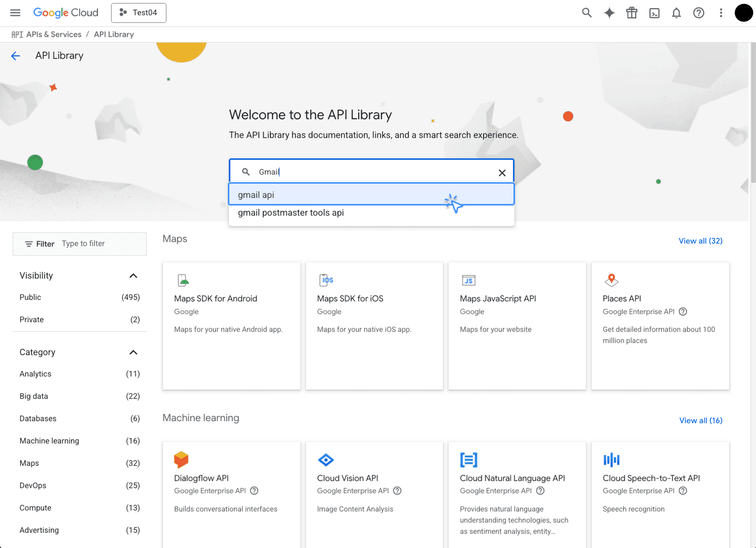Image resolution: width=756 pixels, height=548 pixels.
Task: Filter by Analytics category
Action: (x=80, y=374)
